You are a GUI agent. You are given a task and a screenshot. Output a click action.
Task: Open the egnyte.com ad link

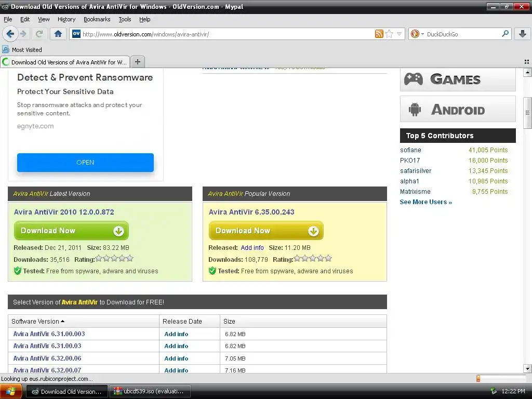[x=35, y=126]
